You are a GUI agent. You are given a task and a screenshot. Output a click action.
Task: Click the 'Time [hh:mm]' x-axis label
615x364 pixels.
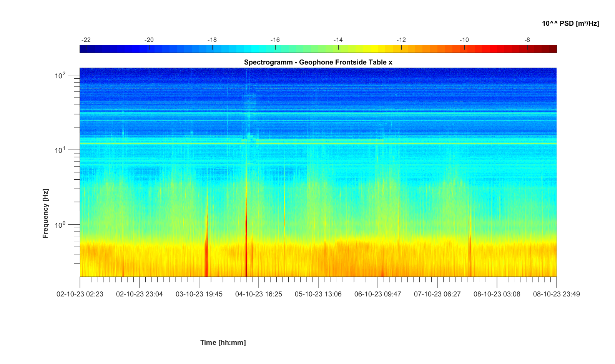click(223, 342)
